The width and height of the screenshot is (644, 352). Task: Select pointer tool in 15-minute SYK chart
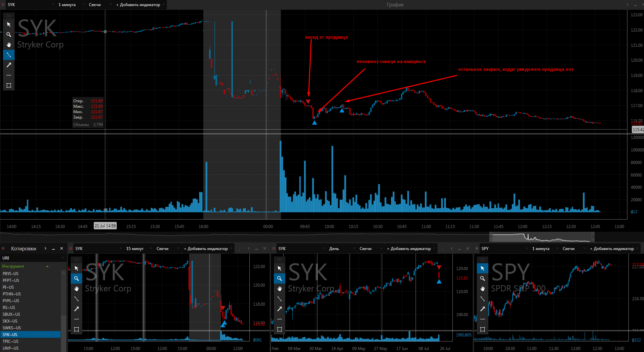(x=76, y=268)
